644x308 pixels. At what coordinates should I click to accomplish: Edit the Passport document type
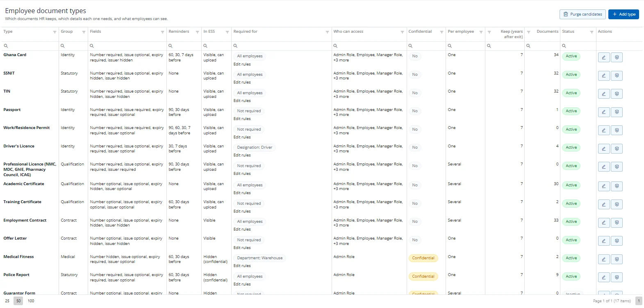point(604,112)
